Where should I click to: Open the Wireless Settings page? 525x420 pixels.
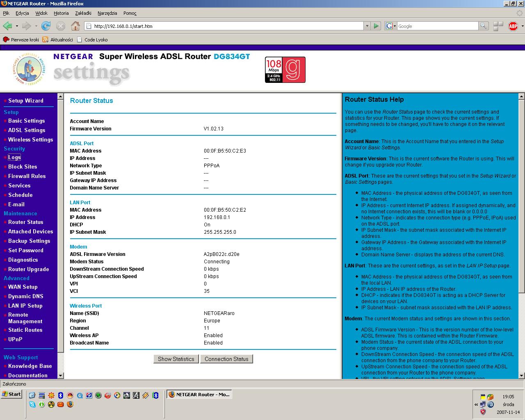pos(30,139)
